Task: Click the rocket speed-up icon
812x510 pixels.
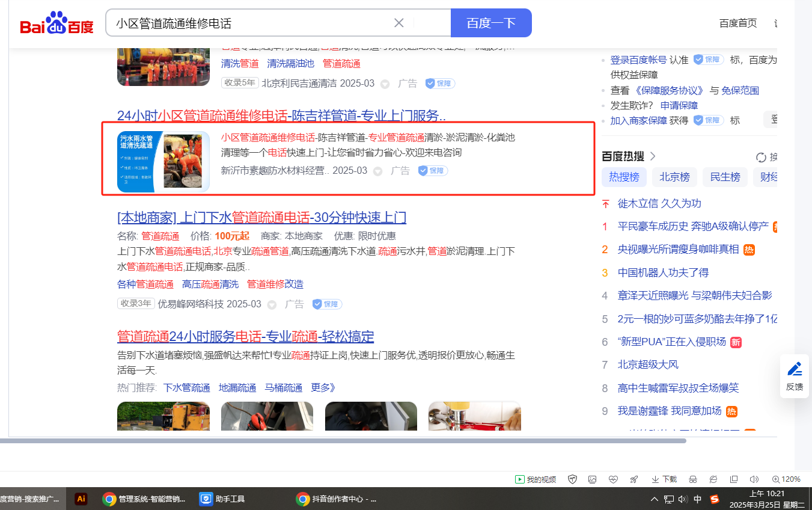Action: 633,479
